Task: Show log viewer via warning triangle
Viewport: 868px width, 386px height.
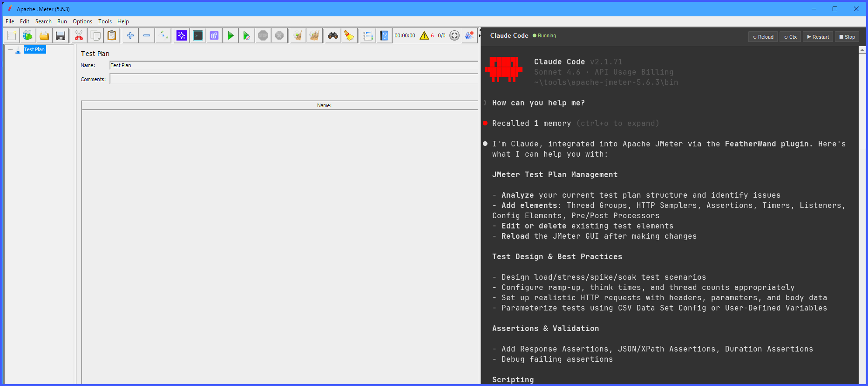Action: coord(424,35)
